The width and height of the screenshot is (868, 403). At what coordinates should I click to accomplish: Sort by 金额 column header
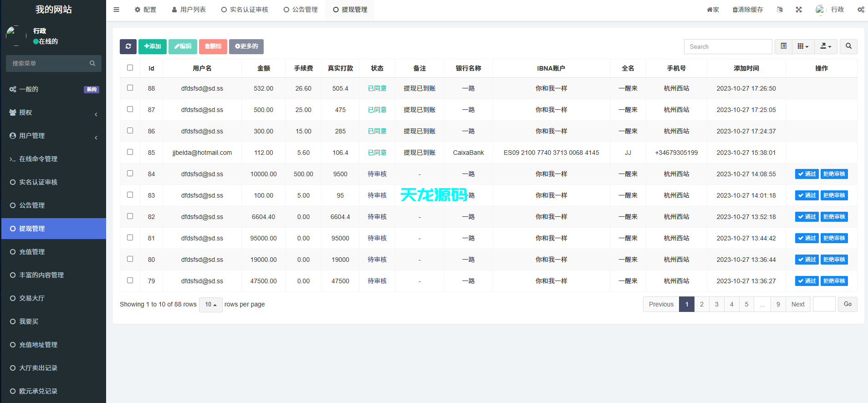coord(264,68)
